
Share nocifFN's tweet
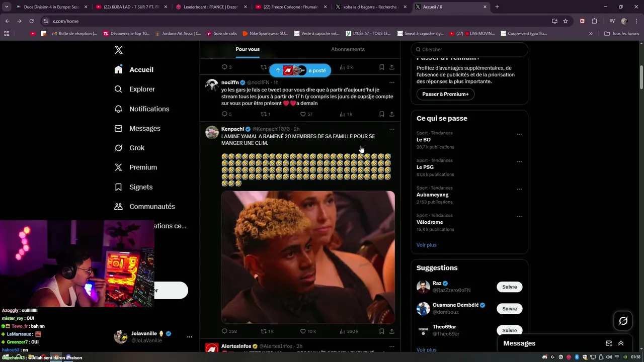(x=392, y=114)
